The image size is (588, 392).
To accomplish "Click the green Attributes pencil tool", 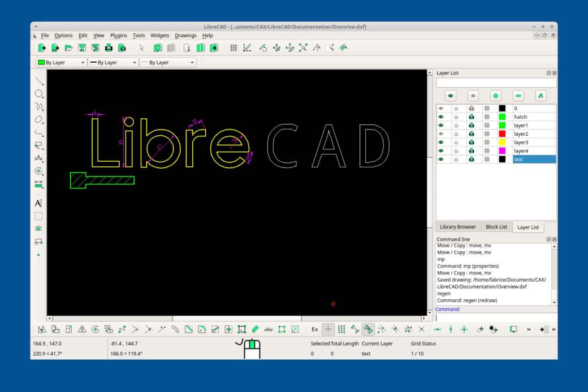I will click(x=256, y=329).
